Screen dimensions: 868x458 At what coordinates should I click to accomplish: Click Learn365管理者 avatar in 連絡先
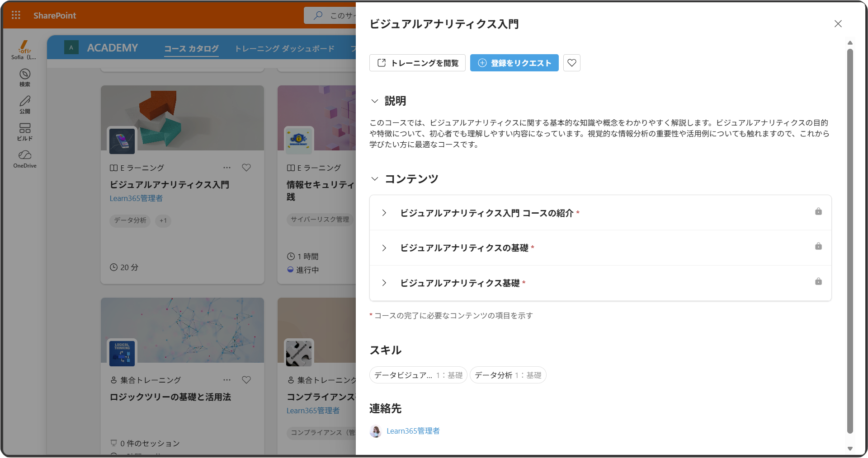tap(375, 431)
